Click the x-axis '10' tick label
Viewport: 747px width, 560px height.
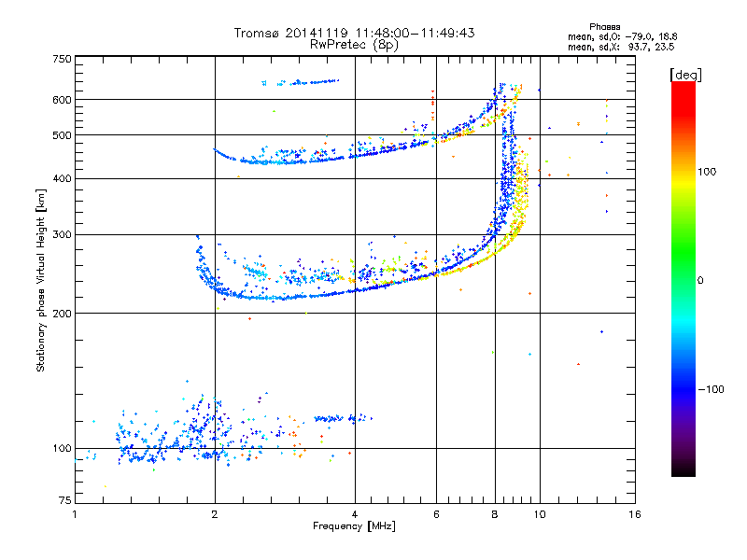click(x=540, y=514)
